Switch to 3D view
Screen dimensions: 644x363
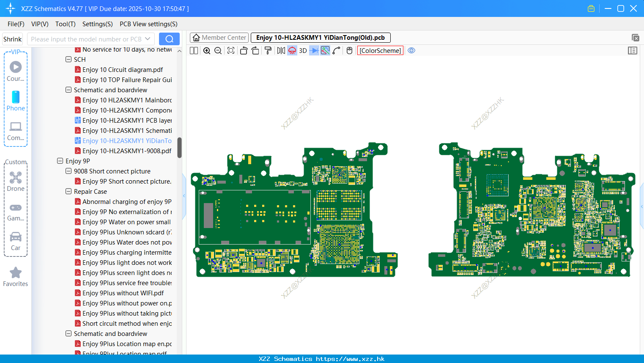303,51
